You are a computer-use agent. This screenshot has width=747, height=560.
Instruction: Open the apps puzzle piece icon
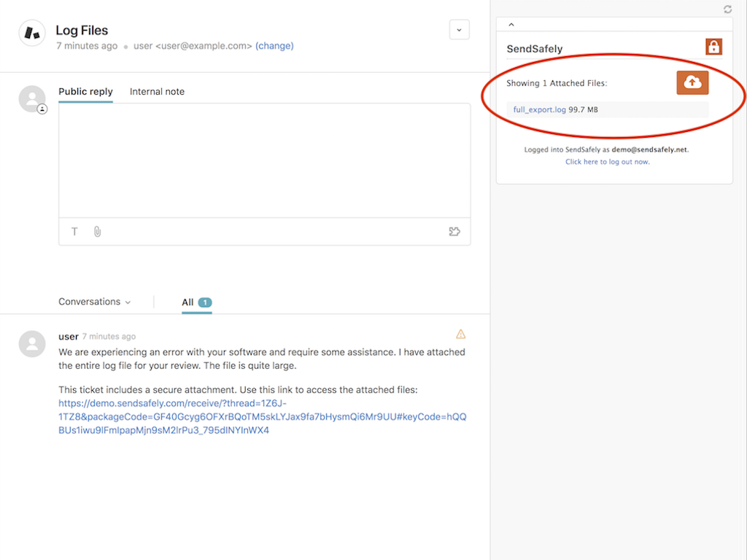[454, 232]
